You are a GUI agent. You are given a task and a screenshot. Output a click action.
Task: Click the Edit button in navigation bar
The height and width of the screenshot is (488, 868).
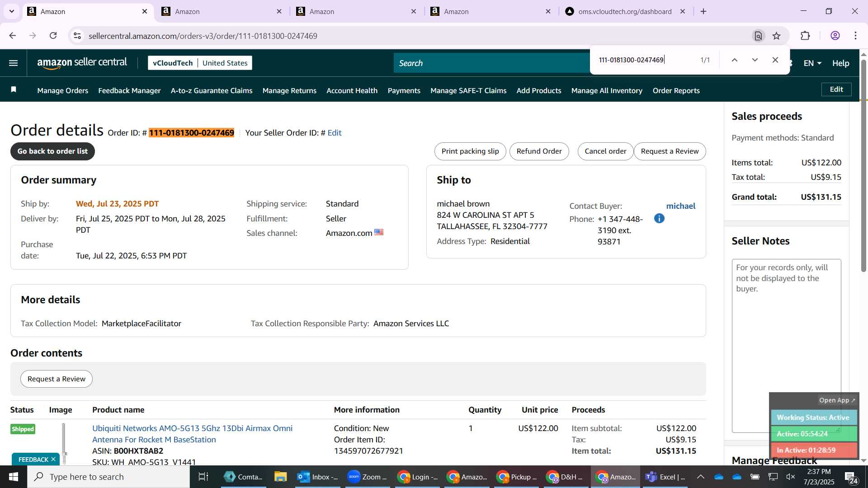[836, 89]
